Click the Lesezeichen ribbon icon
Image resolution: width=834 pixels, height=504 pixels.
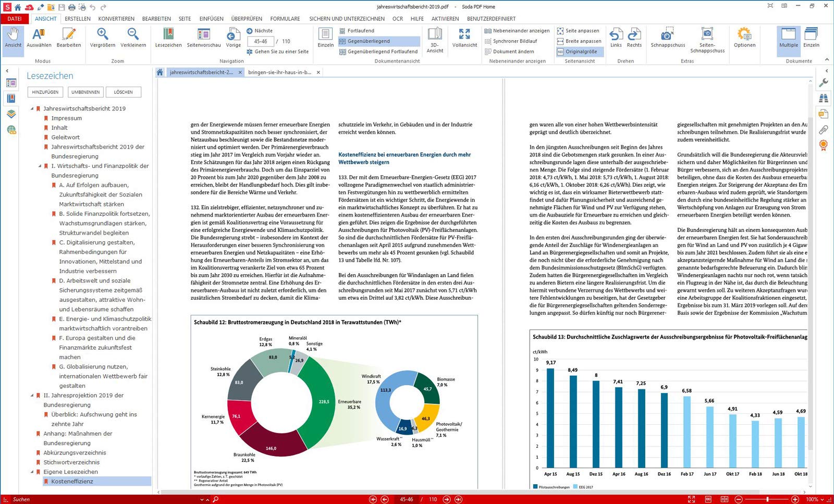[x=168, y=38]
